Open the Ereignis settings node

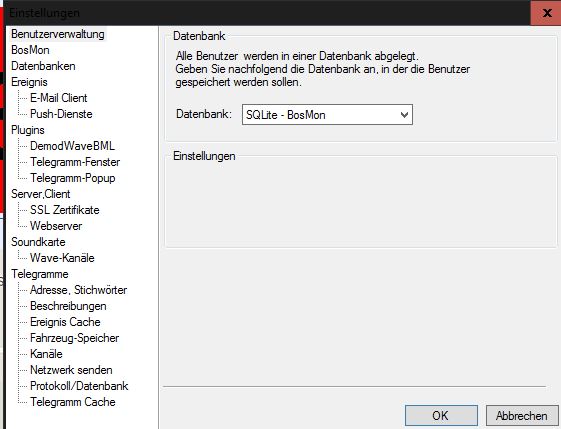click(x=29, y=82)
